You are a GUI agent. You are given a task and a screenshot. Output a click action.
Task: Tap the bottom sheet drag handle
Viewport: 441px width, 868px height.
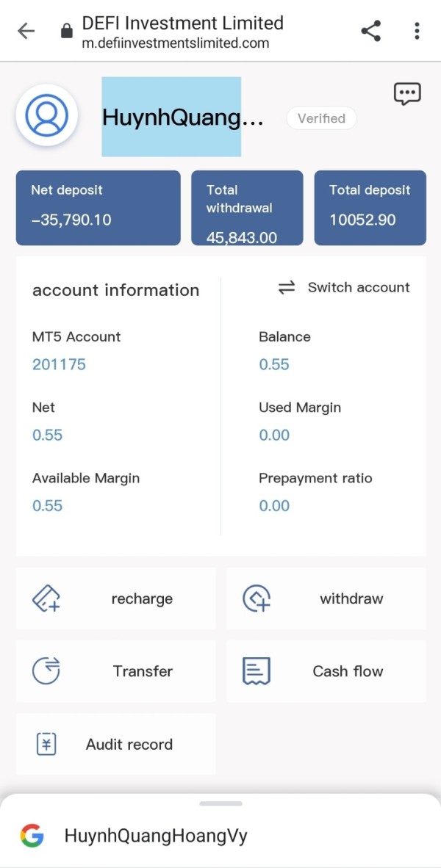tap(220, 803)
